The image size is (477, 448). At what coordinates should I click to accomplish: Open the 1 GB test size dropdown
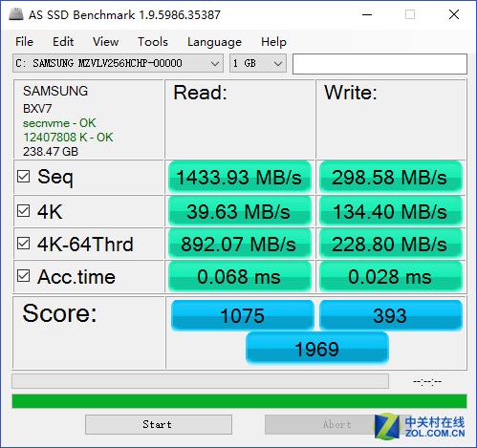pyautogui.click(x=258, y=63)
